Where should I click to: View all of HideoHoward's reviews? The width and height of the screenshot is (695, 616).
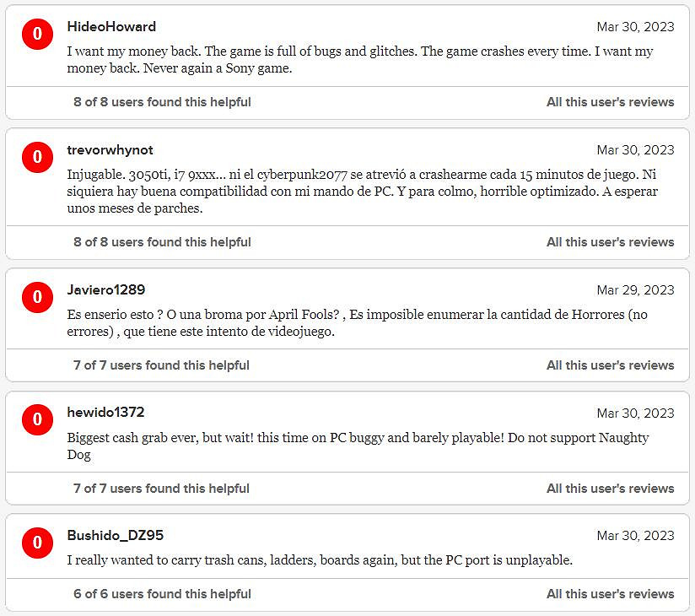click(x=610, y=102)
